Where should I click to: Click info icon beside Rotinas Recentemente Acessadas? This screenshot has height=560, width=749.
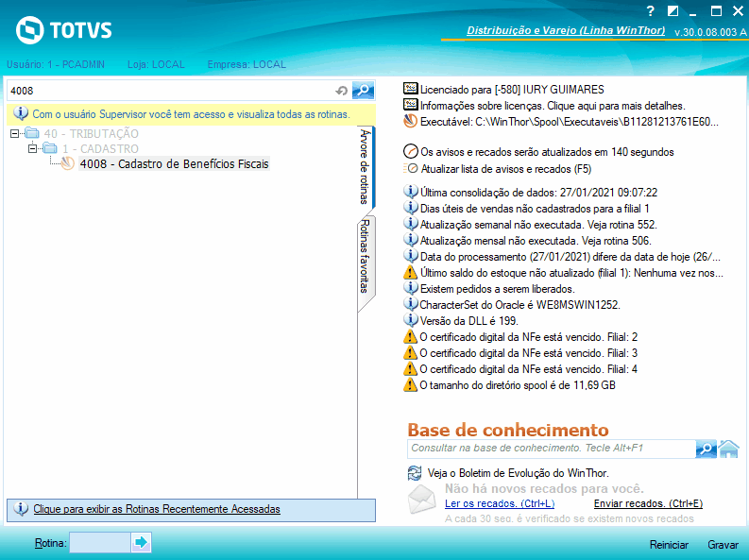(x=21, y=509)
